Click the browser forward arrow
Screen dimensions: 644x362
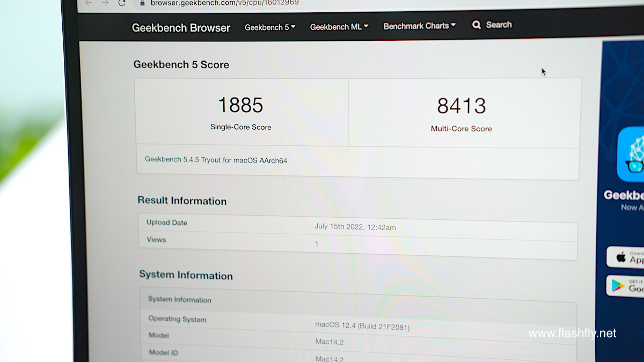pos(105,3)
